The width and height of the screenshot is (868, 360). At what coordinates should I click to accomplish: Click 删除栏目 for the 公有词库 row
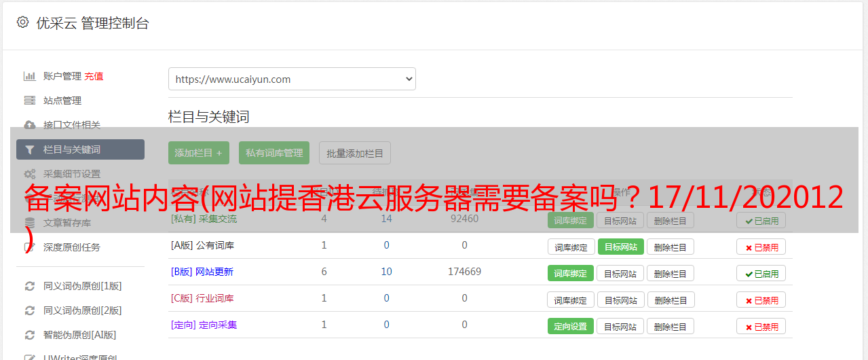(671, 247)
